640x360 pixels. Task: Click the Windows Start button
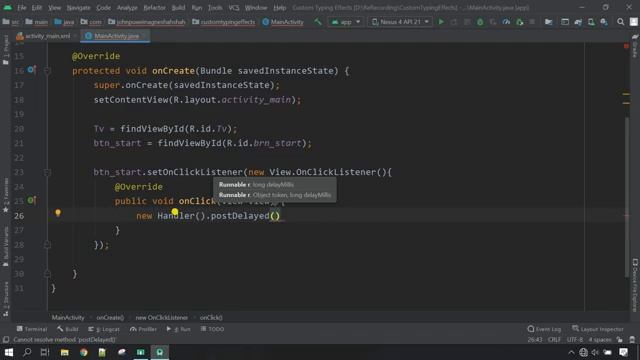(x=8, y=352)
